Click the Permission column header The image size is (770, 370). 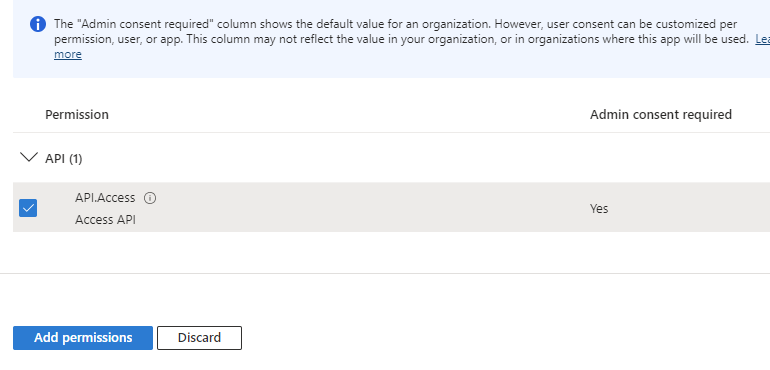[x=77, y=114]
